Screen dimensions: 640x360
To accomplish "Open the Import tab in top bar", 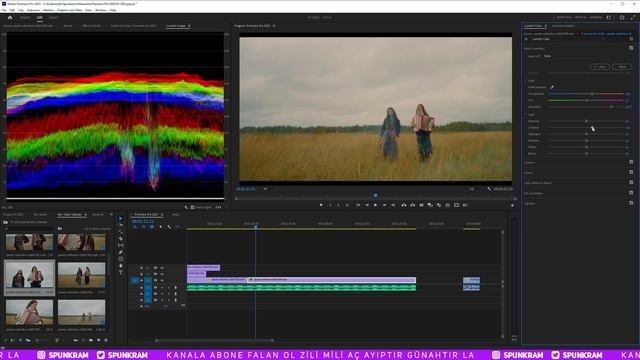I will (x=25, y=18).
